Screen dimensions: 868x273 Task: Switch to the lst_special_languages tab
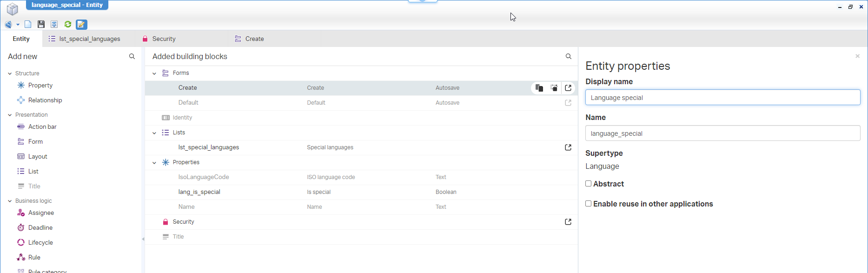pos(89,39)
